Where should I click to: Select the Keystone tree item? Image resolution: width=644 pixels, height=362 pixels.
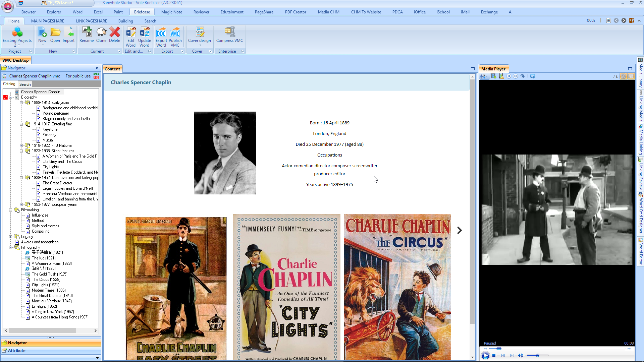coord(50,130)
